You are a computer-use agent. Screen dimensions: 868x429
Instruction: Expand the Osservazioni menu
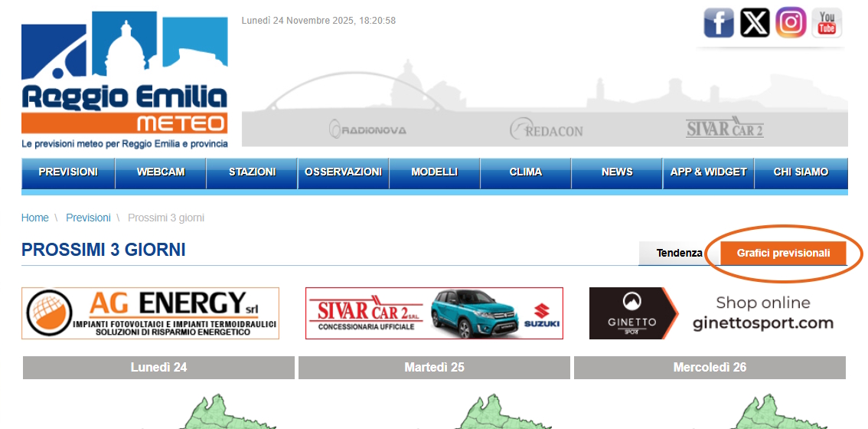tap(343, 172)
